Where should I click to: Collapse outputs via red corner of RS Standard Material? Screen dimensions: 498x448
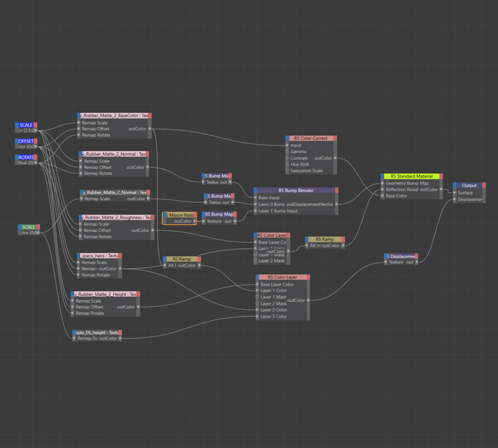pos(441,176)
